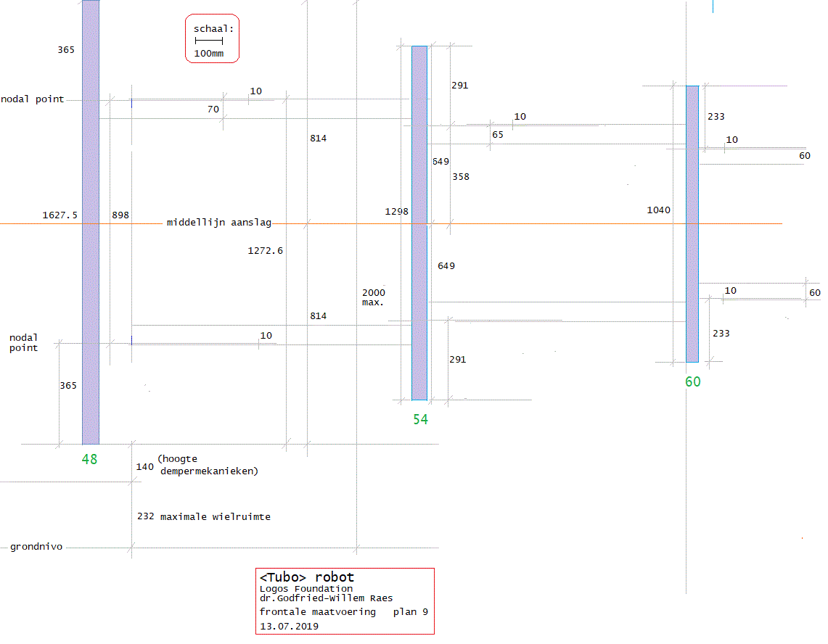Click the frontale maatvoering text
828x644 pixels.
(318, 612)
